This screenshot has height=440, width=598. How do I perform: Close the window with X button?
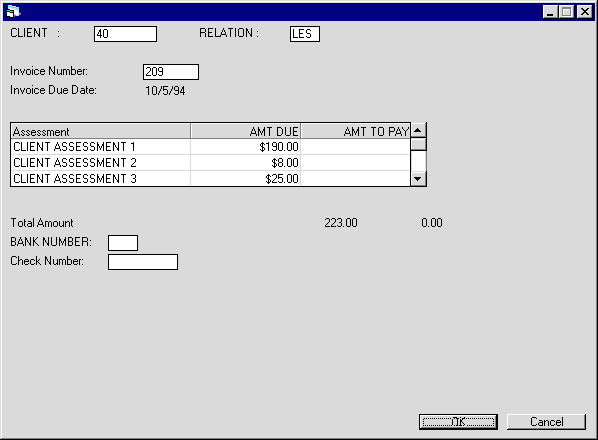(x=585, y=12)
